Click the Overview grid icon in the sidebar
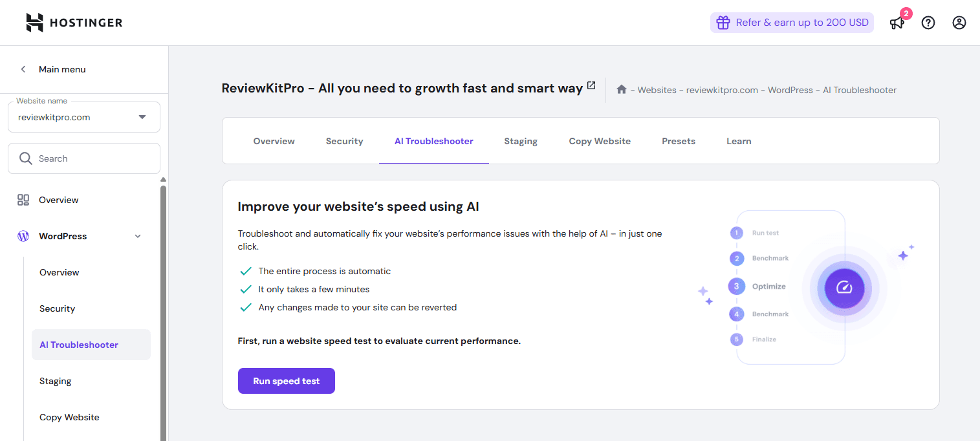 tap(23, 200)
